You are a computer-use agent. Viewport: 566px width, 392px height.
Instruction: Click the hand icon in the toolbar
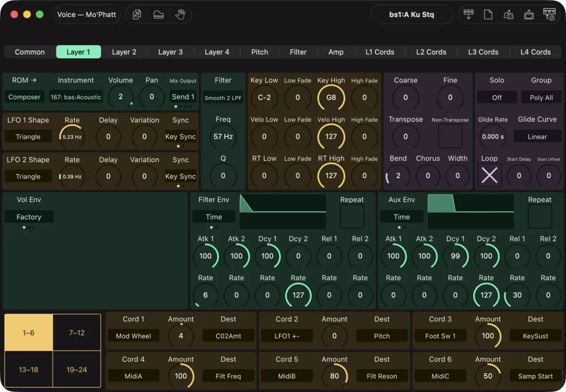(180, 15)
